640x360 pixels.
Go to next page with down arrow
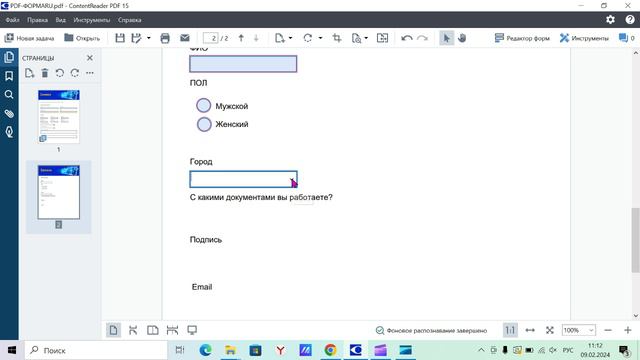pos(256,38)
